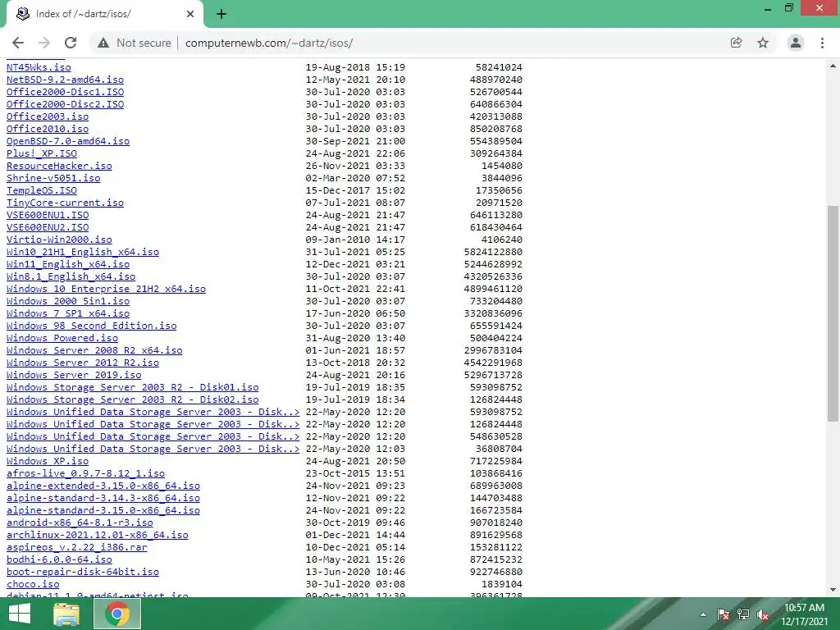Screen dimensions: 840x630
Task: Click the ResourceHacker.iso link
Action: 59,166
